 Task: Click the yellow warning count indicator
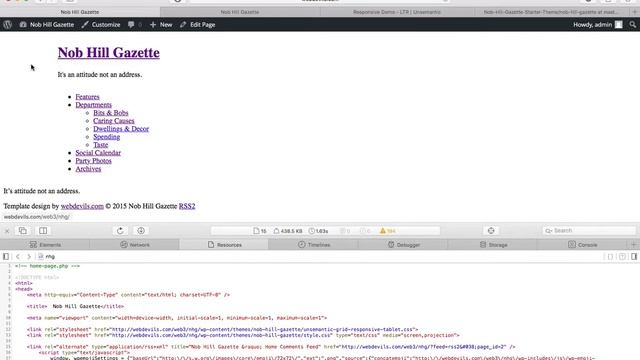tap(387, 231)
